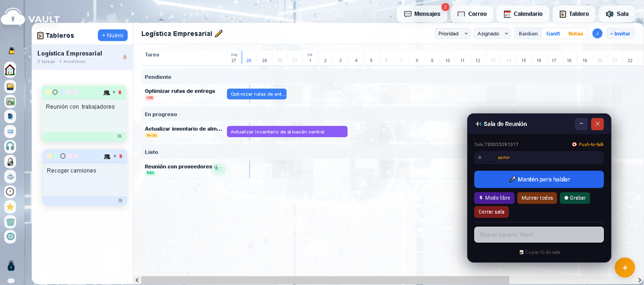Pick yellow color dot on 'Recoger camiones' note
Image resolution: width=644 pixels, height=285 pixels.
(x=49, y=156)
